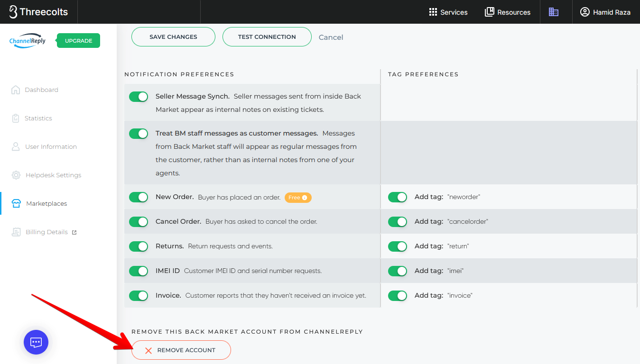Click the "neworder" tag text

coord(464,197)
